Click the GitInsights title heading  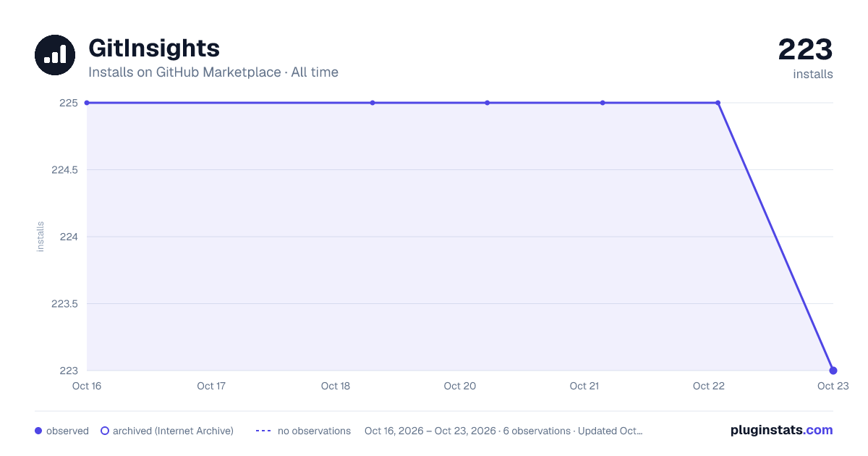point(154,48)
